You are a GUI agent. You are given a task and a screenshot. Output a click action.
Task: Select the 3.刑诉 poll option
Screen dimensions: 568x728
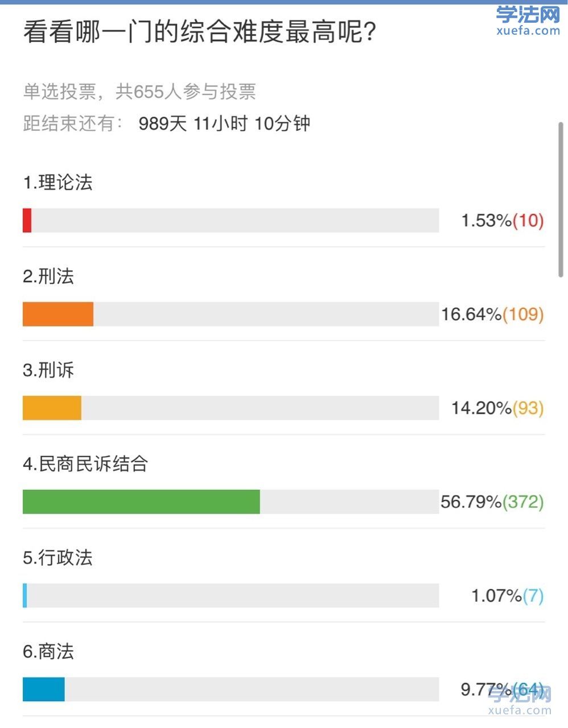click(x=48, y=370)
